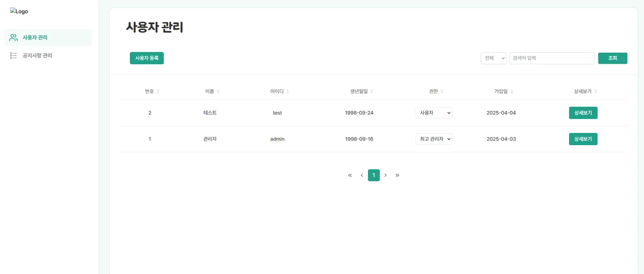Open the 최고 관리자 role dropdown for admin

pyautogui.click(x=434, y=139)
